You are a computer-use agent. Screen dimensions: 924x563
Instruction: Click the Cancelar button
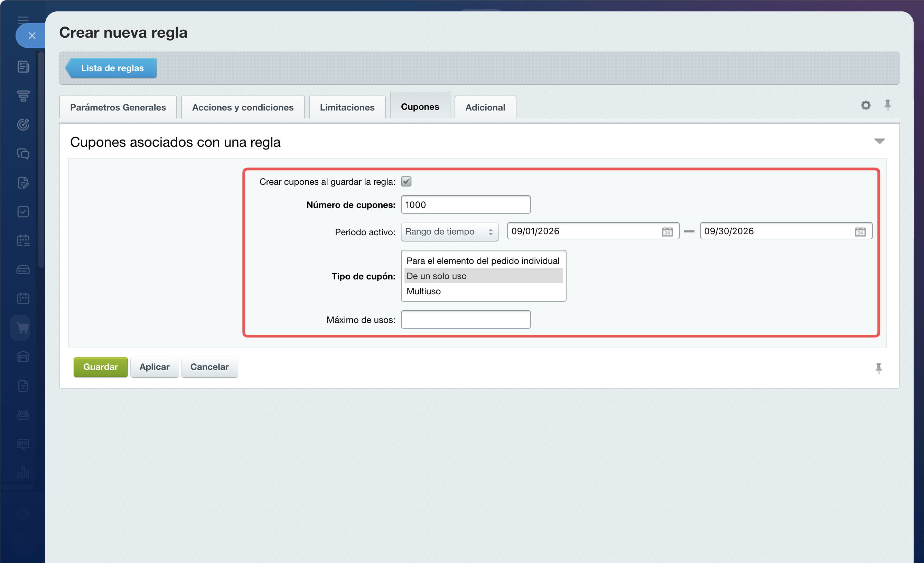tap(209, 367)
